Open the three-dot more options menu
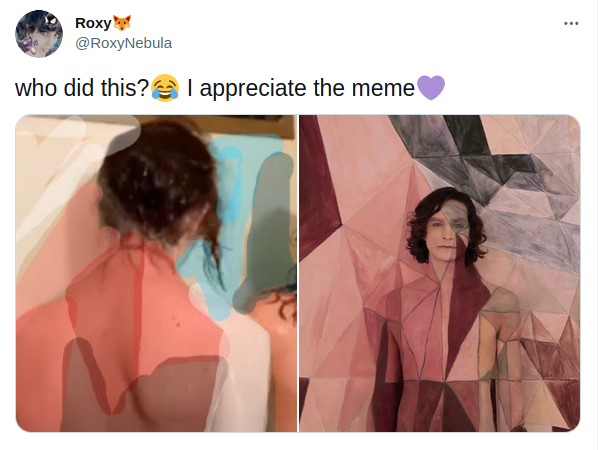This screenshot has width=598, height=450. (571, 24)
